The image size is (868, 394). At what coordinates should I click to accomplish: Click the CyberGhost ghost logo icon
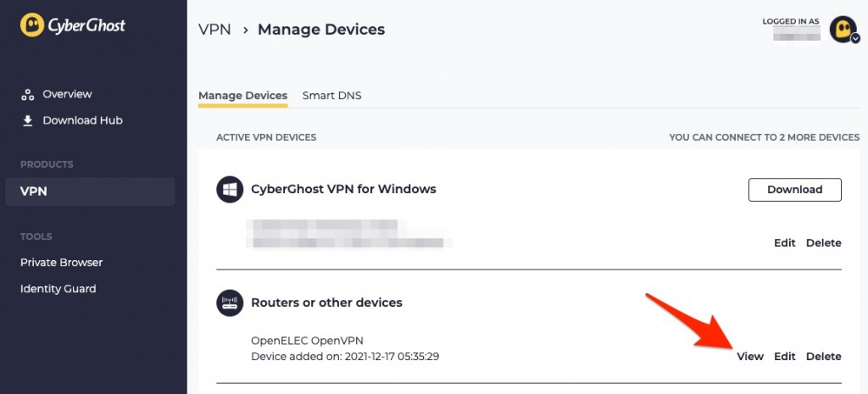(x=32, y=25)
